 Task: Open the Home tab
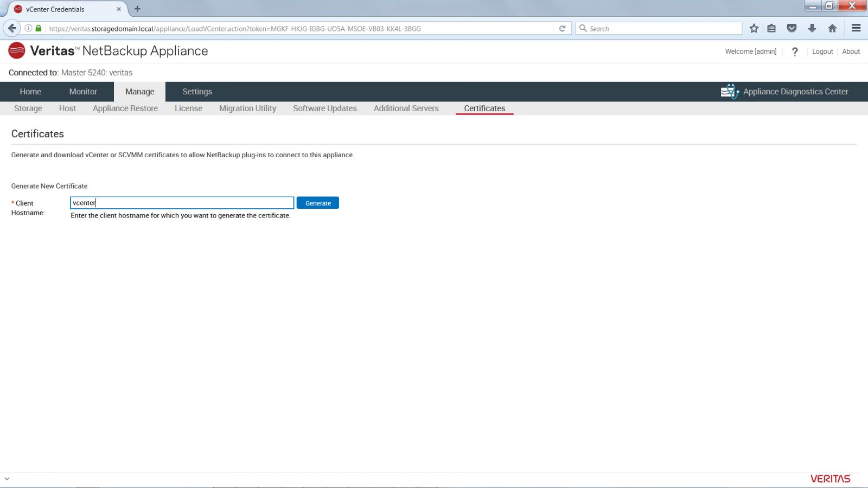[x=30, y=92]
